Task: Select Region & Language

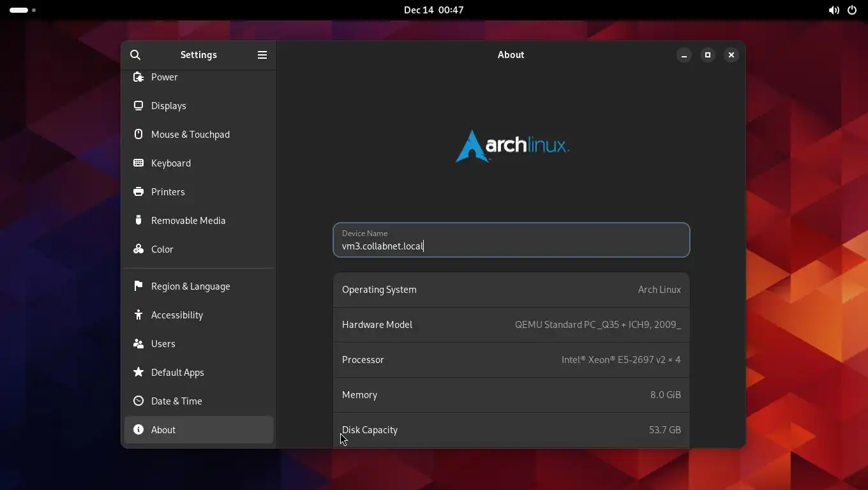Action: coord(199,286)
